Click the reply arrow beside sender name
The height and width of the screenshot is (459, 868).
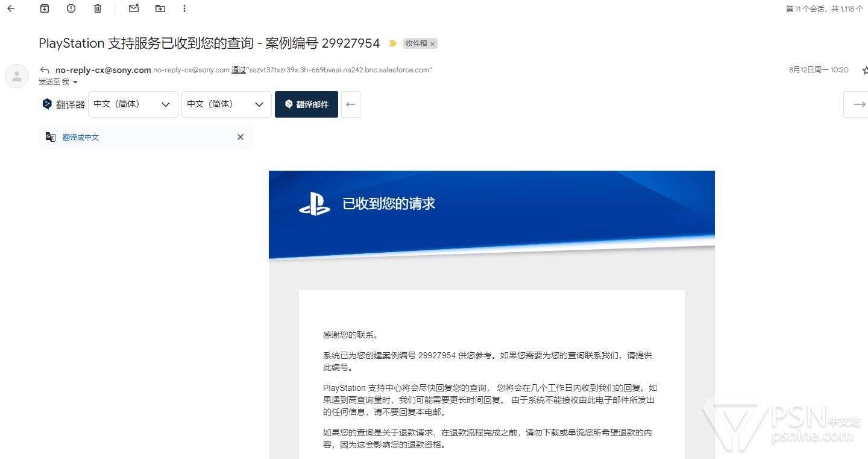(45, 70)
